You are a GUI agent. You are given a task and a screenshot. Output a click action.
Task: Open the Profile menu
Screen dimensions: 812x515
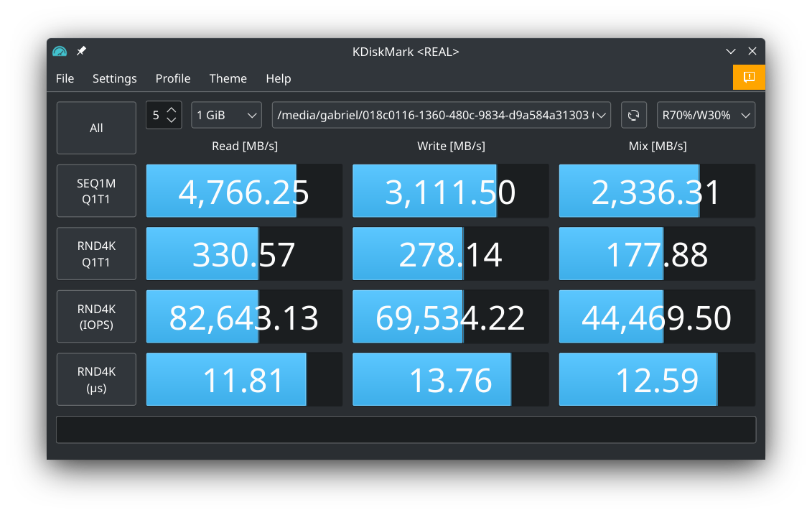pyautogui.click(x=173, y=78)
